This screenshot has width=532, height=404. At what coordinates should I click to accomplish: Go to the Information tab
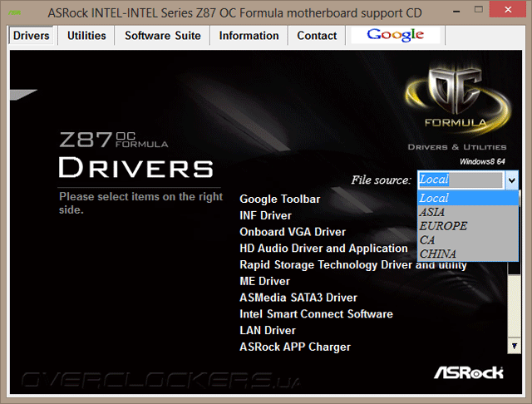pos(249,36)
